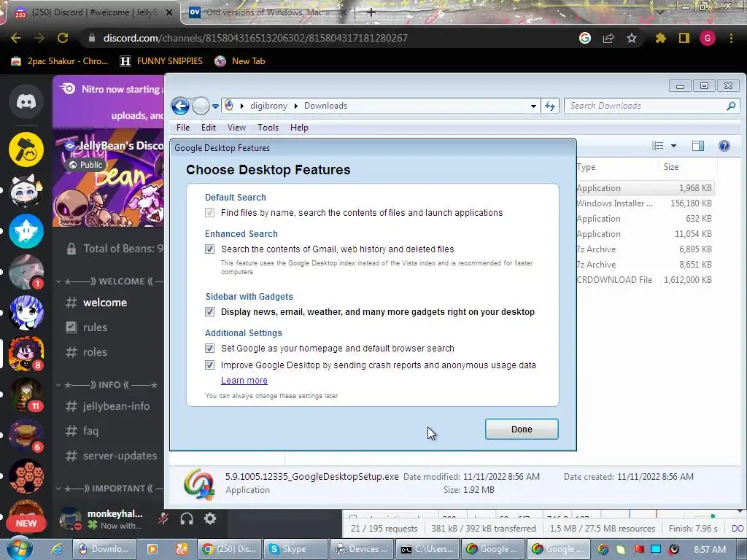Open the address bar history dropdown arrow

click(x=533, y=106)
